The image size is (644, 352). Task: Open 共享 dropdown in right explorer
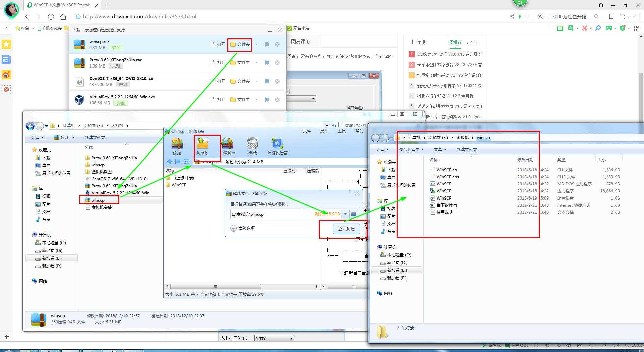440,149
